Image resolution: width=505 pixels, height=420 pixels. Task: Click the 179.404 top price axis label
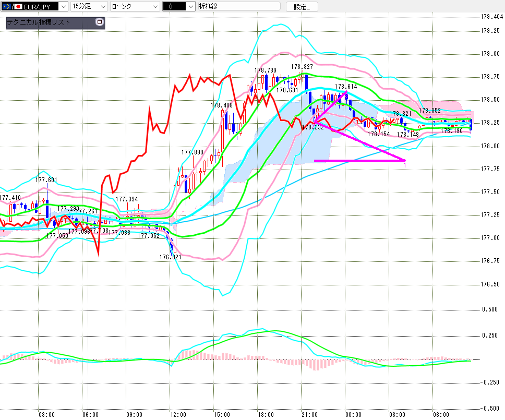point(491,17)
